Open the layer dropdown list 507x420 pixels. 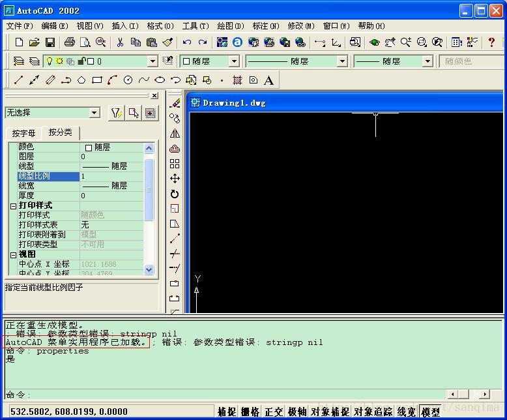pos(152,61)
